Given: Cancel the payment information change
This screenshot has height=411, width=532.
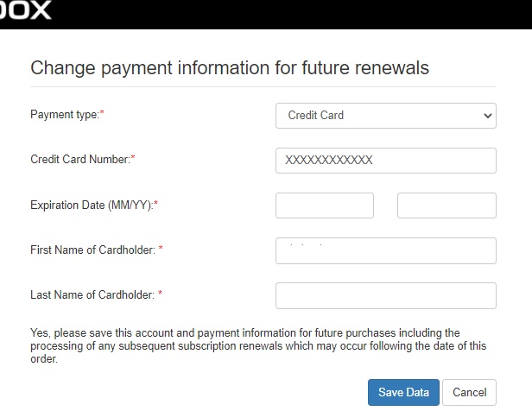Looking at the screenshot, I should pyautogui.click(x=469, y=392).
